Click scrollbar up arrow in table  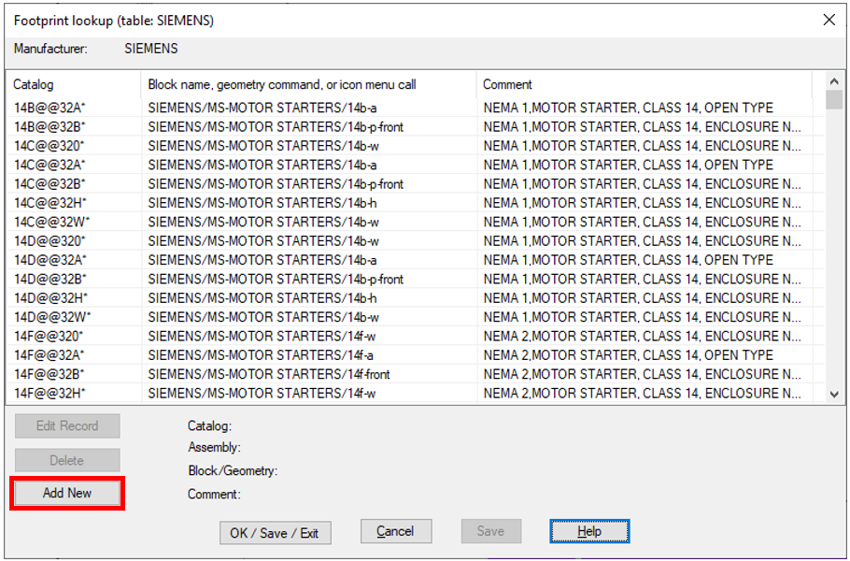click(x=834, y=81)
